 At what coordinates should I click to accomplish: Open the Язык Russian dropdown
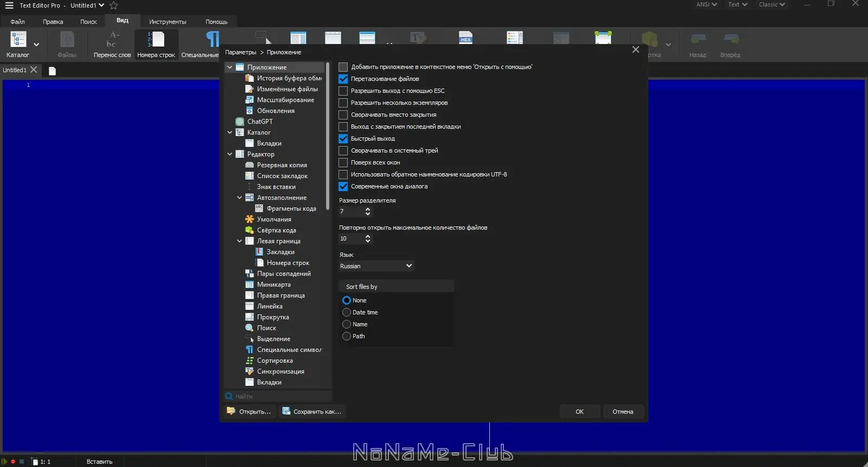[x=376, y=266]
